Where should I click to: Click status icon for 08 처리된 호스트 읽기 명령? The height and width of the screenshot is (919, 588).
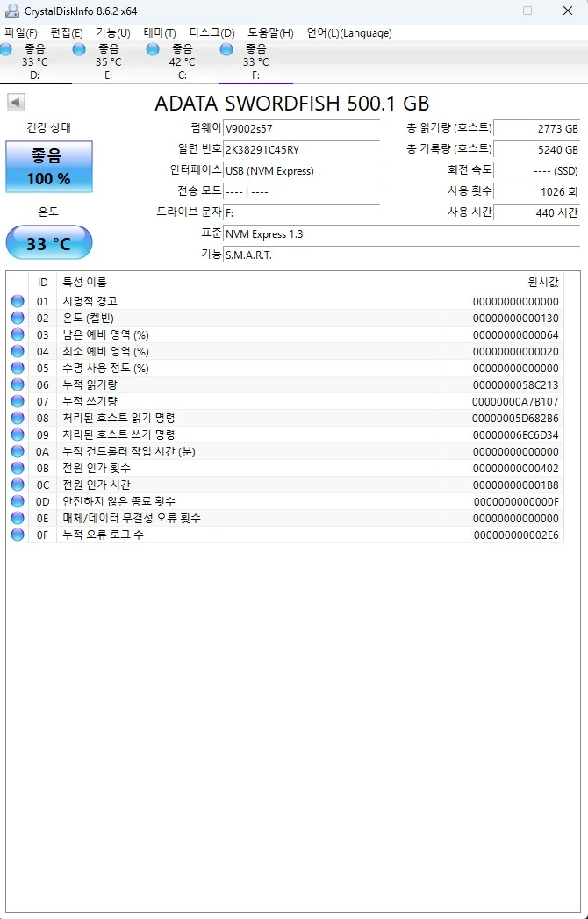[18, 418]
